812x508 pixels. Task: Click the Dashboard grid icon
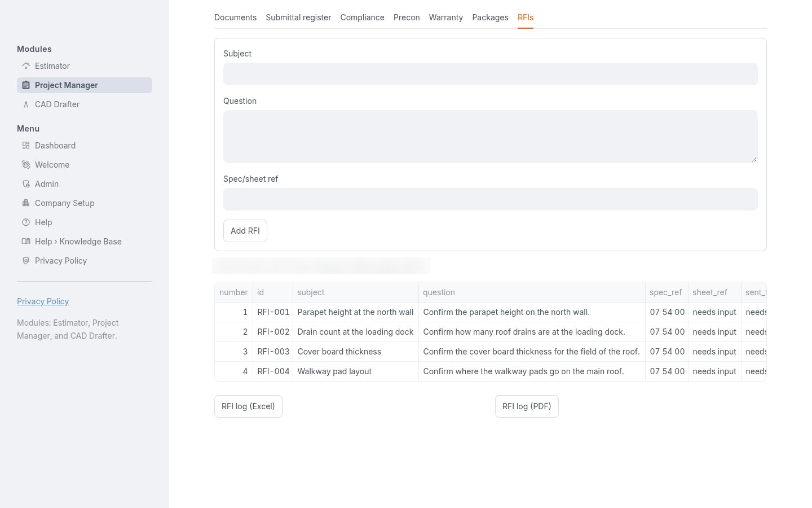[26, 146]
